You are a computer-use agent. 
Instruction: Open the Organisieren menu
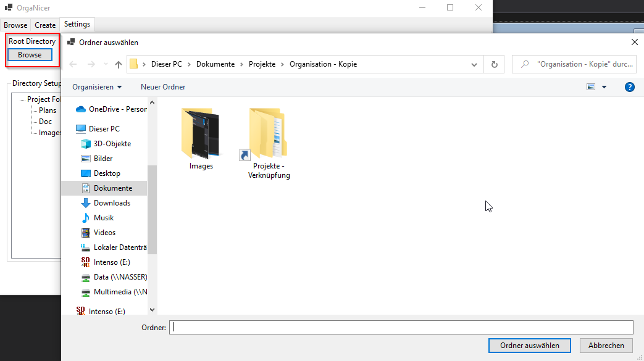(97, 87)
